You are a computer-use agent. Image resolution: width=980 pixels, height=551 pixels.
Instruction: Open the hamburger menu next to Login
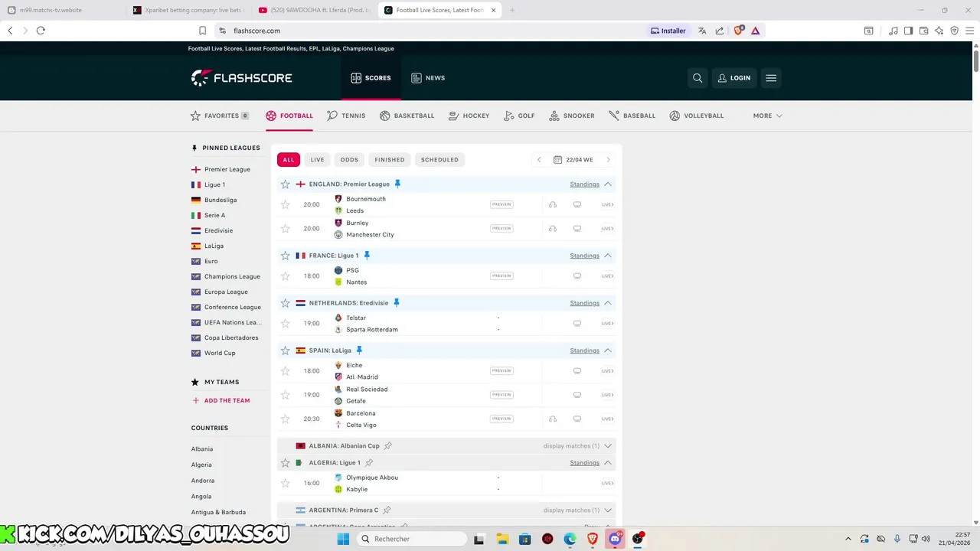coord(771,78)
